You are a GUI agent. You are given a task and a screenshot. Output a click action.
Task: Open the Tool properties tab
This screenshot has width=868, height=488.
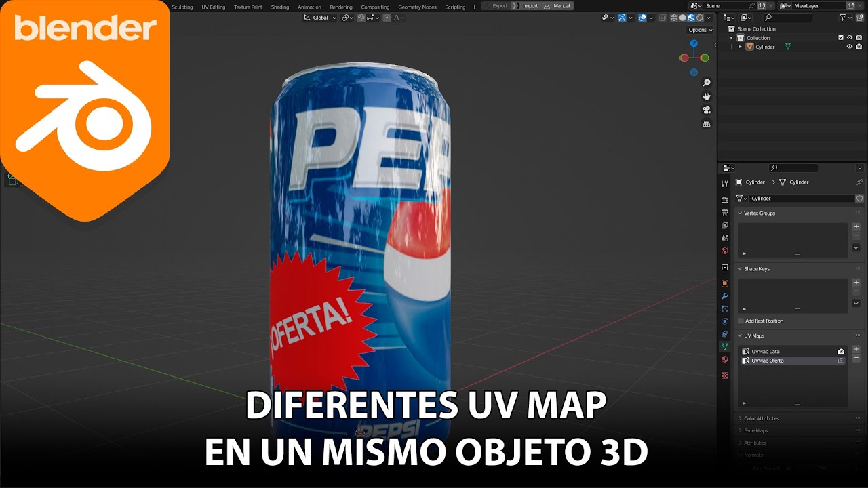(724, 184)
